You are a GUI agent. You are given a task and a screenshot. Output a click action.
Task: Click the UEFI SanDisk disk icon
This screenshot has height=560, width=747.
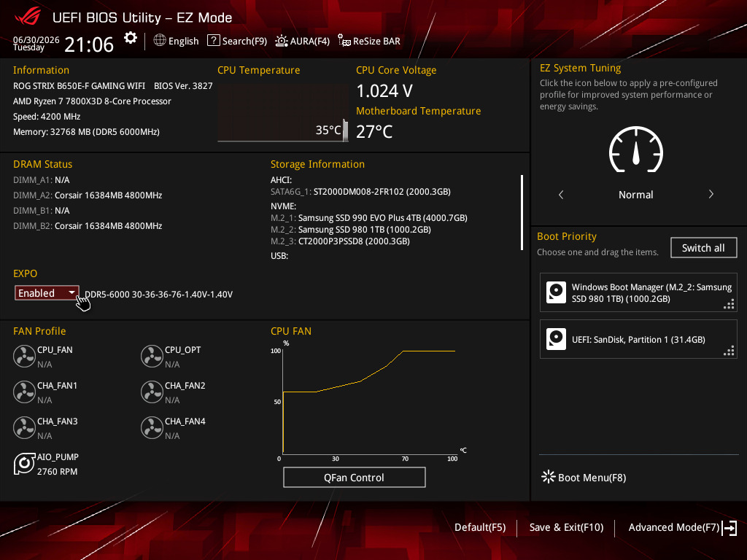[x=556, y=339]
